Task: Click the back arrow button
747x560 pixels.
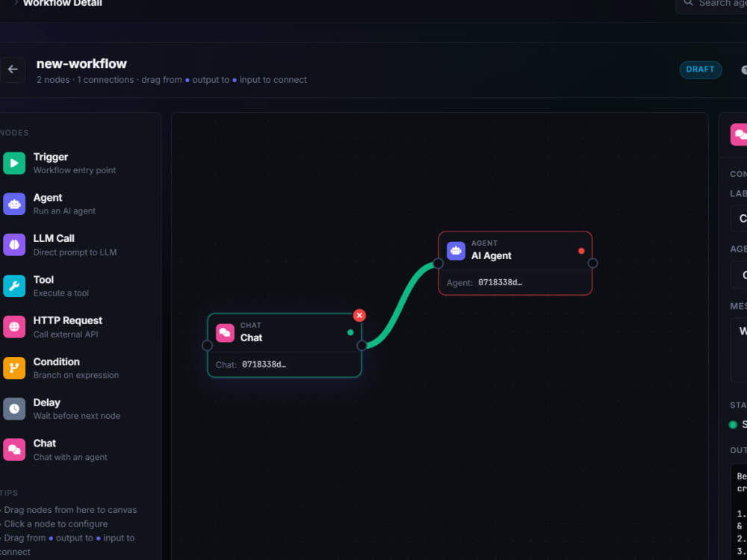Action: 13,69
